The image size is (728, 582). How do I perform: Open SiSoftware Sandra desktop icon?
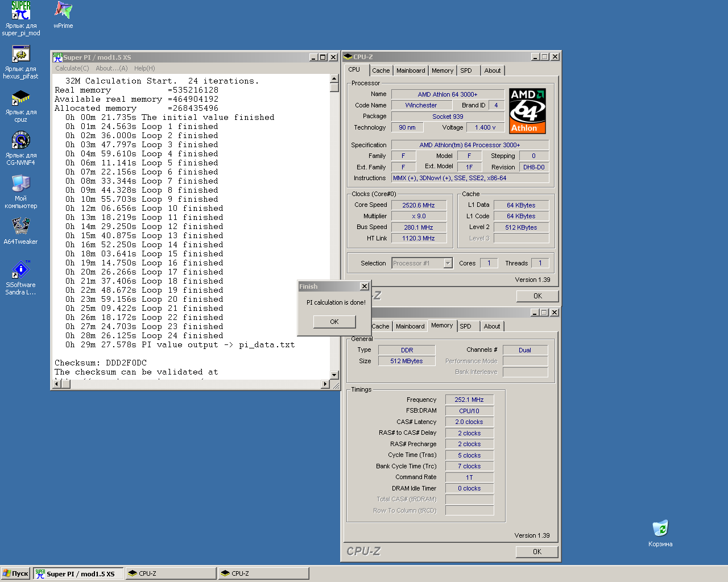pos(21,277)
